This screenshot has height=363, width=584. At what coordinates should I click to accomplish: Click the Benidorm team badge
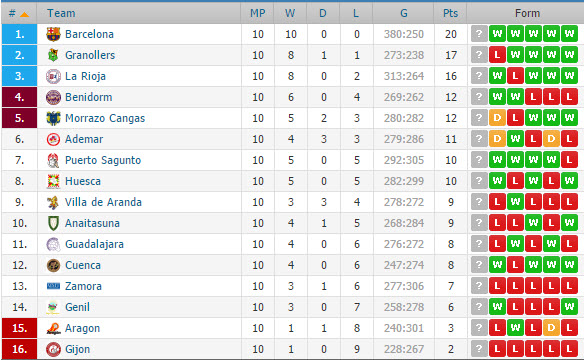point(53,97)
